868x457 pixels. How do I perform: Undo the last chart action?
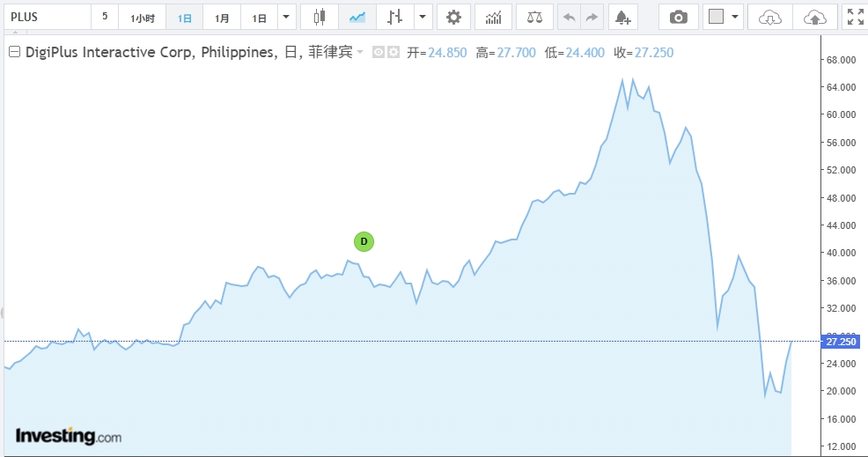pos(569,18)
